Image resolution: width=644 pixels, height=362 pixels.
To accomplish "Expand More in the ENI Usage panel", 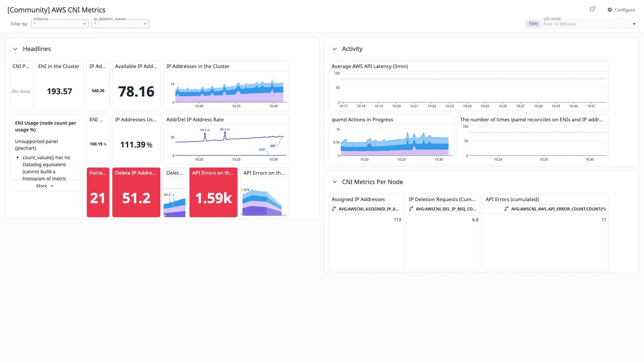I will (45, 186).
